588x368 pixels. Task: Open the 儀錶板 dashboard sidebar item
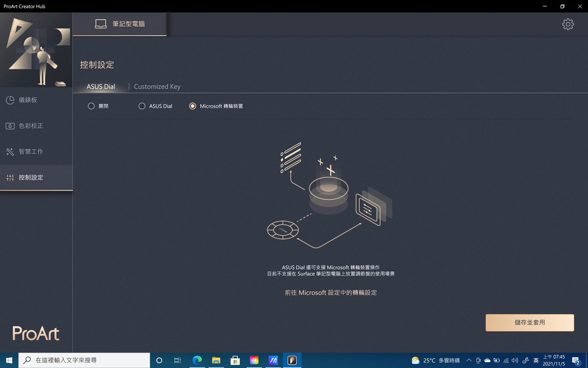[28, 100]
